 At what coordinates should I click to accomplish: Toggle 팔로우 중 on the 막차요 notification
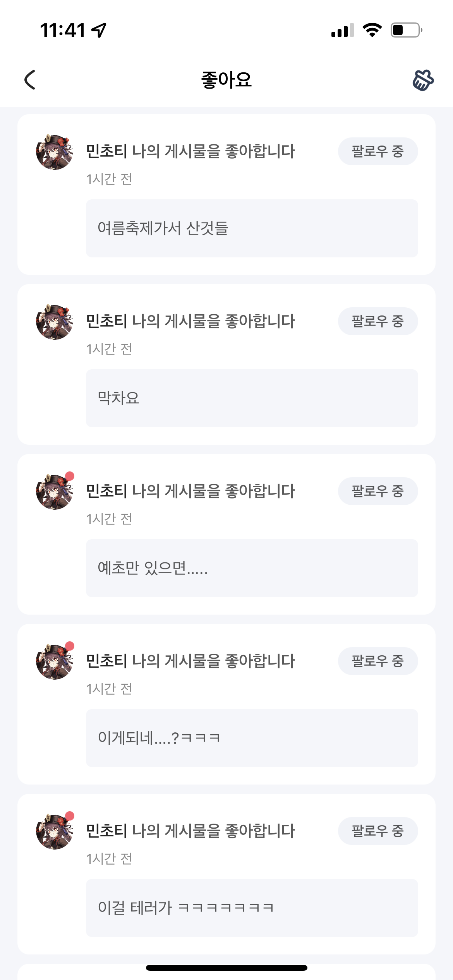pos(377,321)
